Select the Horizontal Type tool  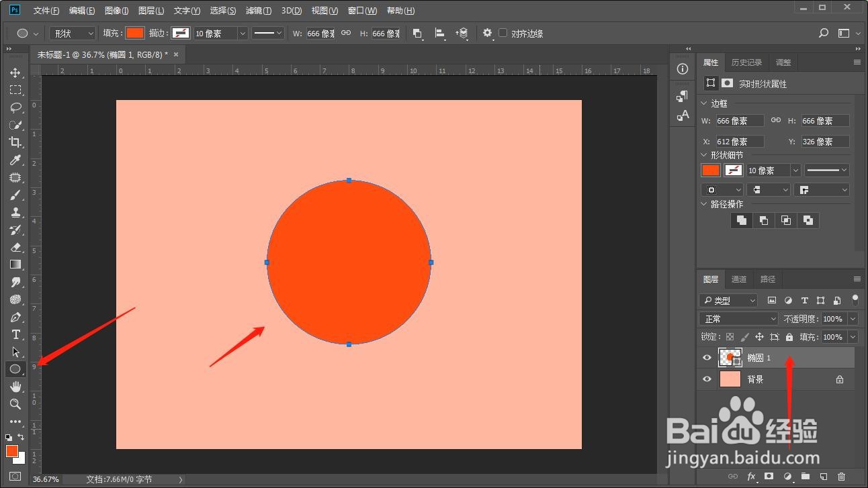tap(15, 334)
